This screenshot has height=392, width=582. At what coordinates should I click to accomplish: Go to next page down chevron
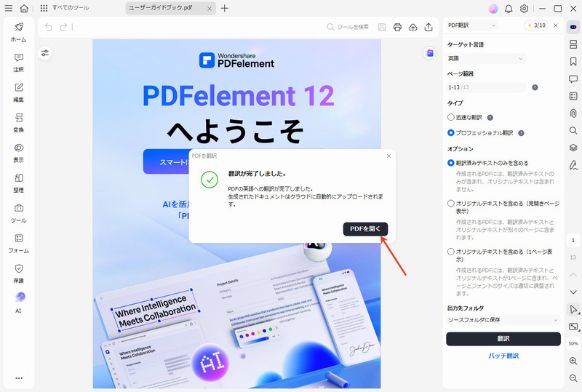[x=573, y=292]
